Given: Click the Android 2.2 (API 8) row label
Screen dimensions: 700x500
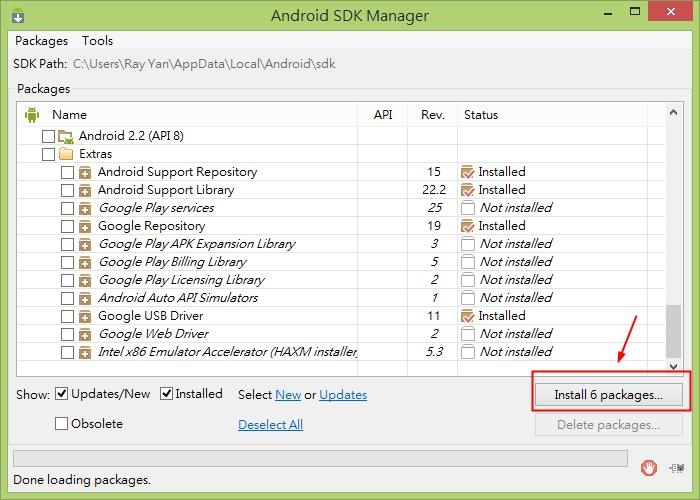Looking at the screenshot, I should pyautogui.click(x=131, y=136).
